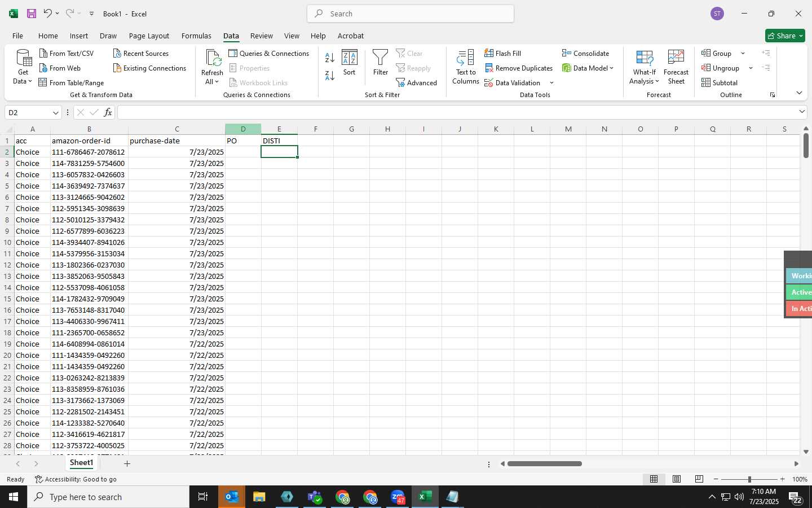The height and width of the screenshot is (508, 812).
Task: Collapse the ribbon chevron
Action: point(799,93)
